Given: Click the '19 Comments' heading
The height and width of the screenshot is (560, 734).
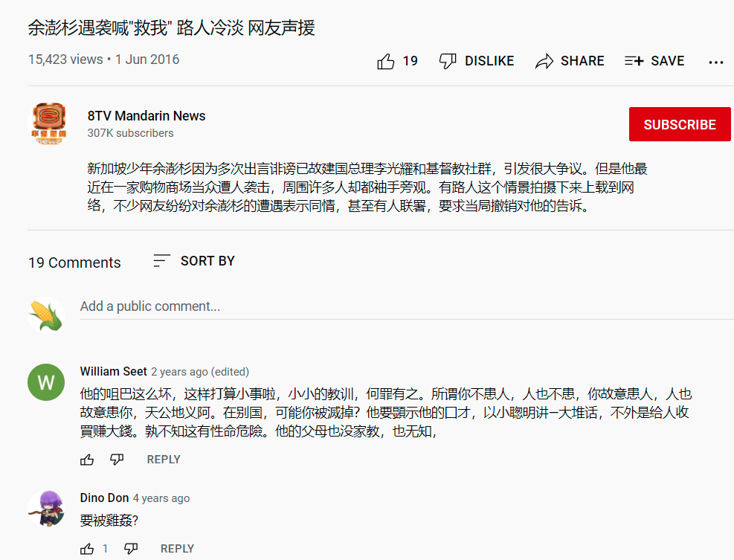Looking at the screenshot, I should click(74, 263).
